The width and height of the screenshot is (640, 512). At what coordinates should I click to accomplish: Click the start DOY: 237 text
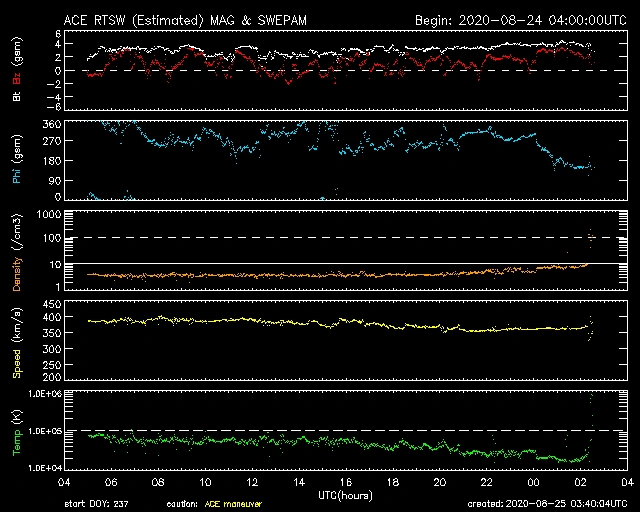coord(98,504)
